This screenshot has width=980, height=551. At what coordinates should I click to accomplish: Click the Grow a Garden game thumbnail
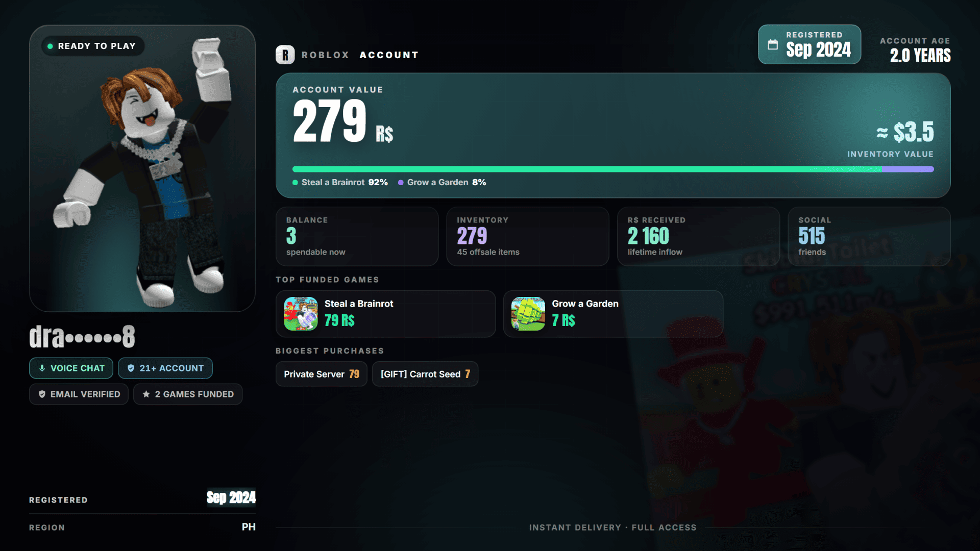528,314
